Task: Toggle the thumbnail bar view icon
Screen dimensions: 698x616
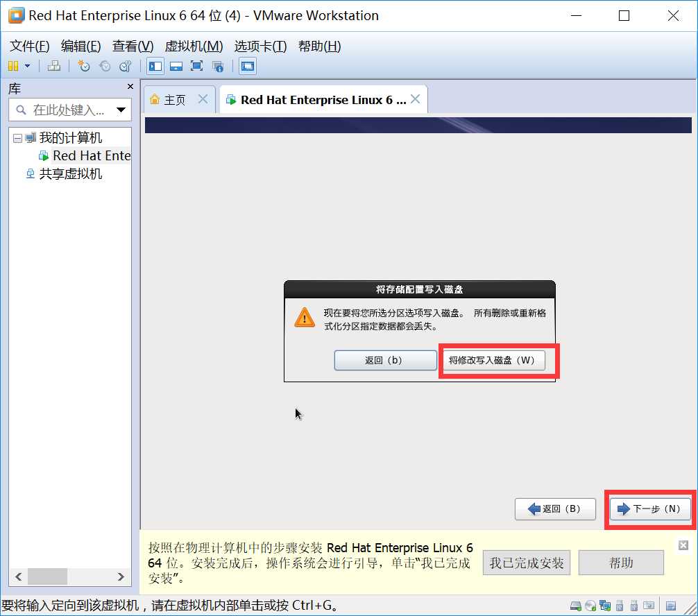Action: 176,67
